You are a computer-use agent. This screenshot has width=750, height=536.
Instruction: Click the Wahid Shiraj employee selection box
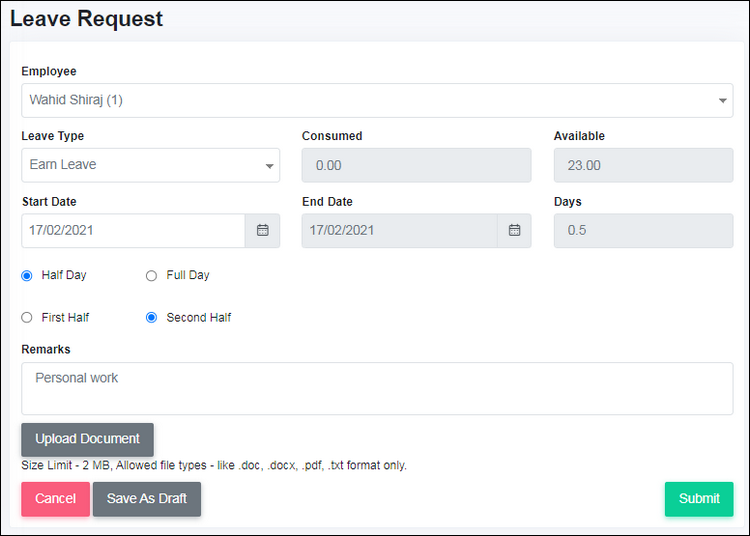(x=377, y=100)
